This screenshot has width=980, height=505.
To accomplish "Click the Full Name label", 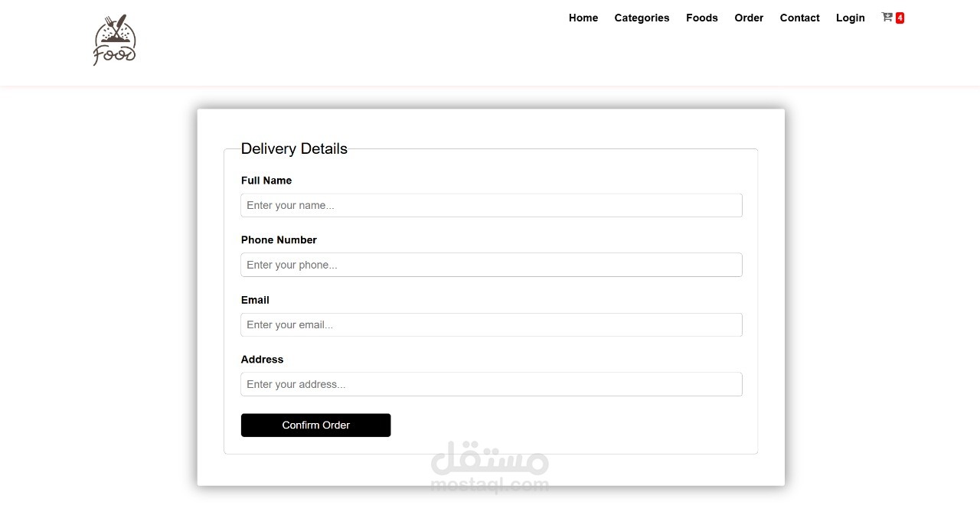I will pyautogui.click(x=266, y=181).
